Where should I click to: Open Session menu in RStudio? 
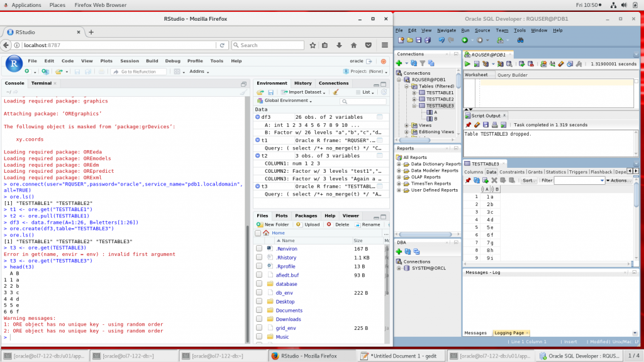point(130,61)
